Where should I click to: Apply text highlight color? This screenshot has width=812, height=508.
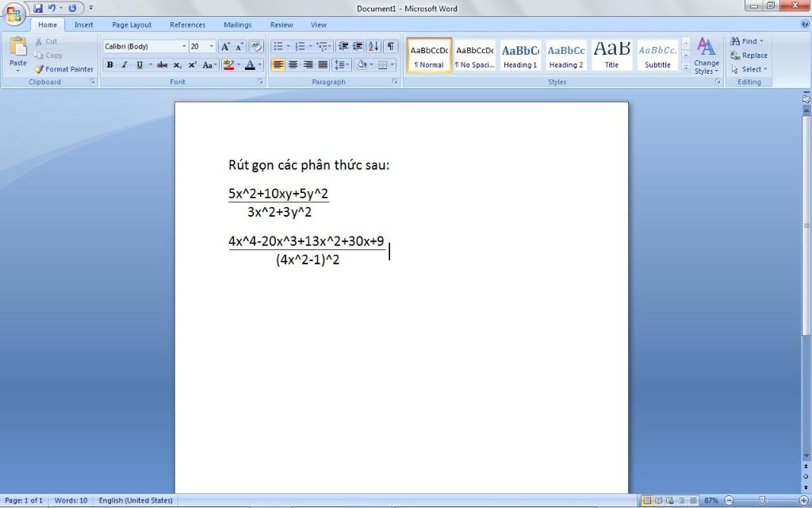pos(228,65)
